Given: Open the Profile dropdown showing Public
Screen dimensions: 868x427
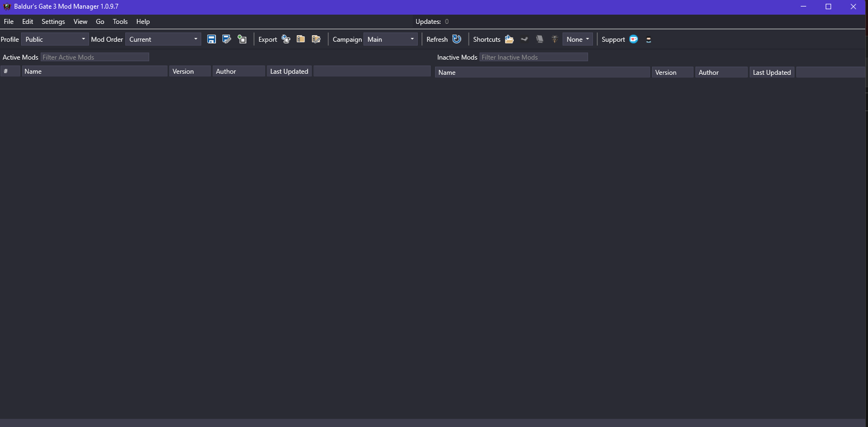Looking at the screenshot, I should 54,39.
